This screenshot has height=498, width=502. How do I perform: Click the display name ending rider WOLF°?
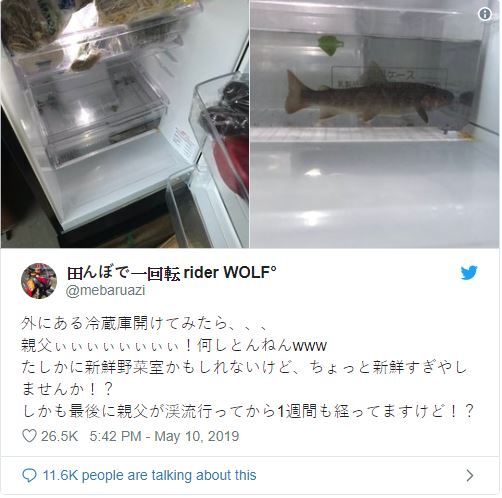coord(172,273)
